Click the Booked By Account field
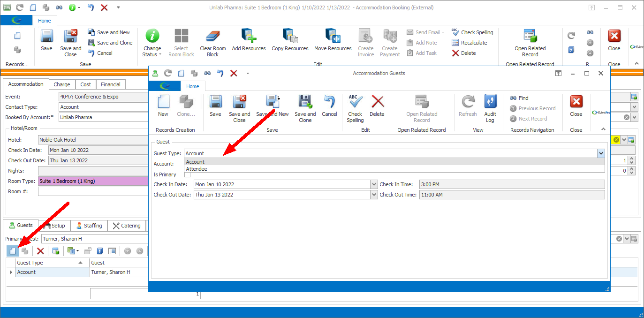This screenshot has width=644, height=318. tap(103, 117)
